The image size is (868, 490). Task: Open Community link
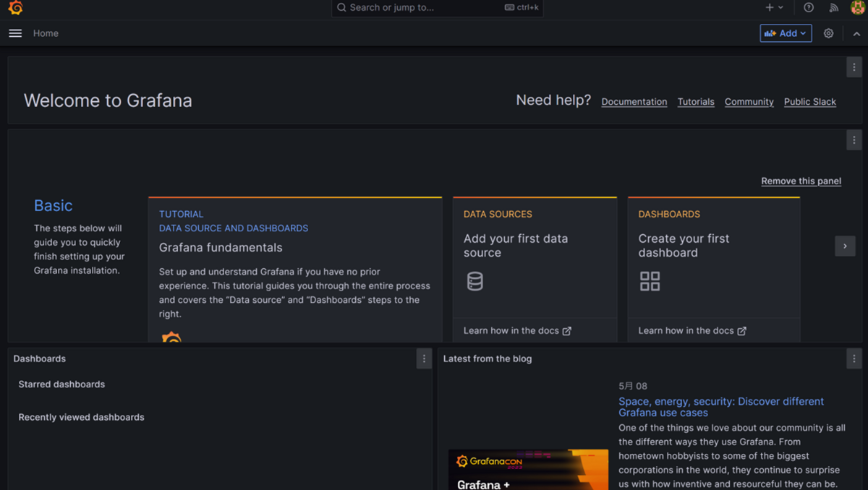pyautogui.click(x=749, y=102)
